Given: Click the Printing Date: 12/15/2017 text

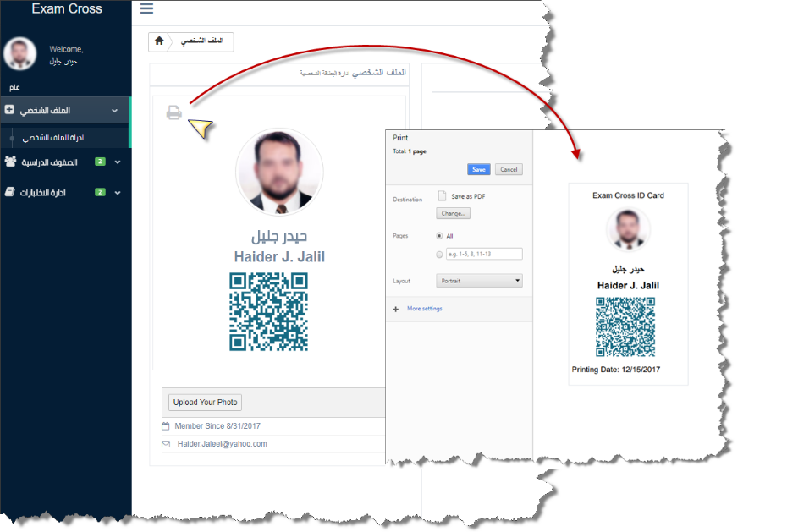Looking at the screenshot, I should pyautogui.click(x=616, y=370).
